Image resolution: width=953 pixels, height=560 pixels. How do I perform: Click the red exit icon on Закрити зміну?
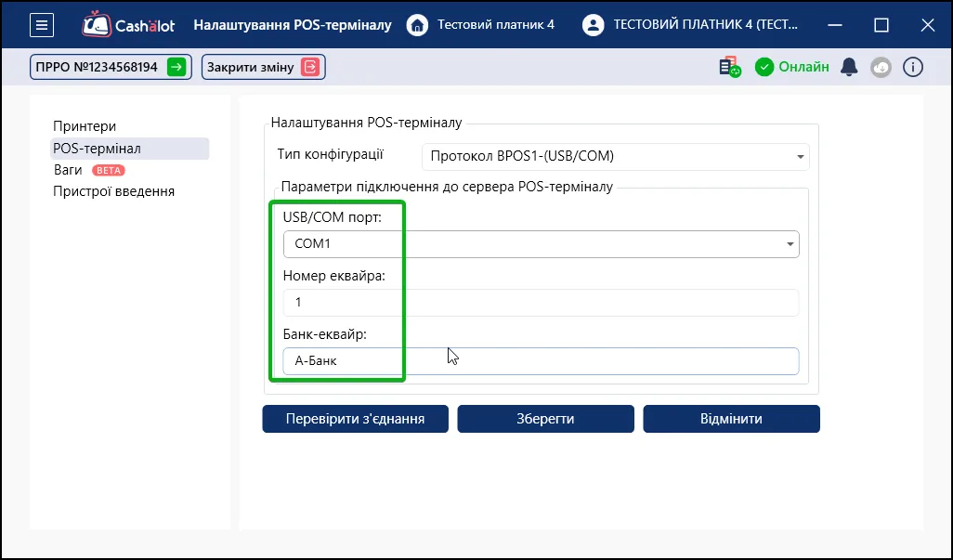310,67
